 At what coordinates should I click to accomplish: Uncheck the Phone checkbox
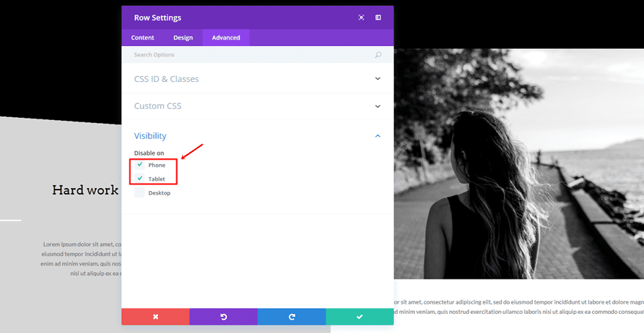(140, 165)
